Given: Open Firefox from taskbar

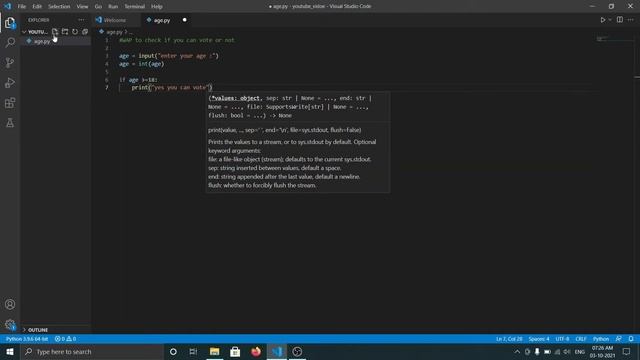Looking at the screenshot, I should [256, 351].
